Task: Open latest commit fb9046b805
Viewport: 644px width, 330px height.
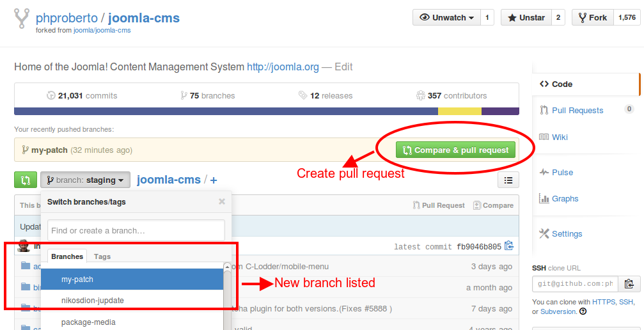Action: pyautogui.click(x=479, y=247)
